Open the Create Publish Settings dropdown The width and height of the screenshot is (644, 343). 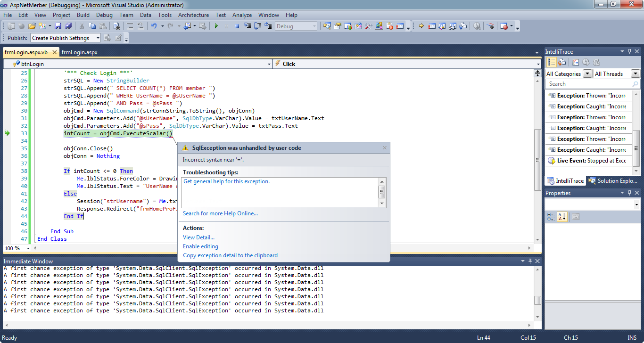[98, 38]
